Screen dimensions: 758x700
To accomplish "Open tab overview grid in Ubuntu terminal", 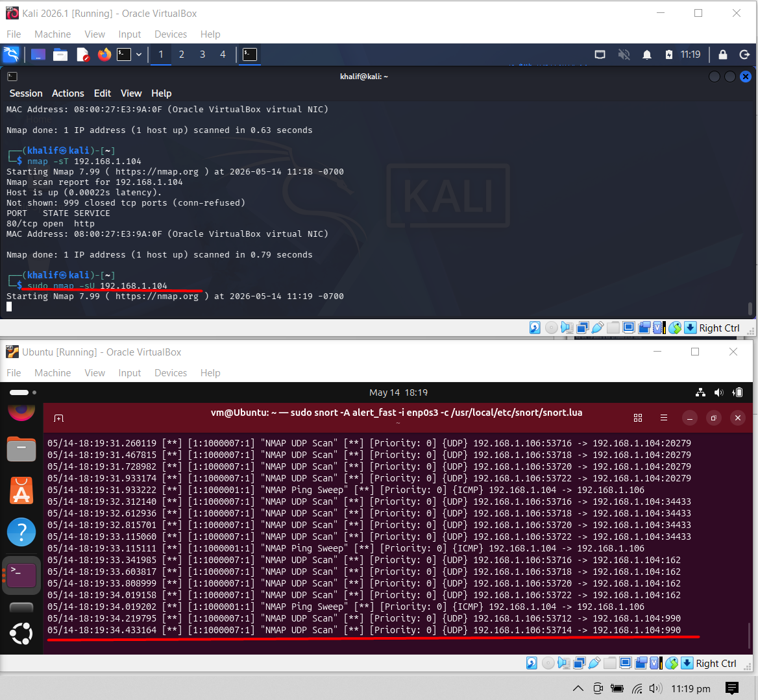I will pos(638,418).
